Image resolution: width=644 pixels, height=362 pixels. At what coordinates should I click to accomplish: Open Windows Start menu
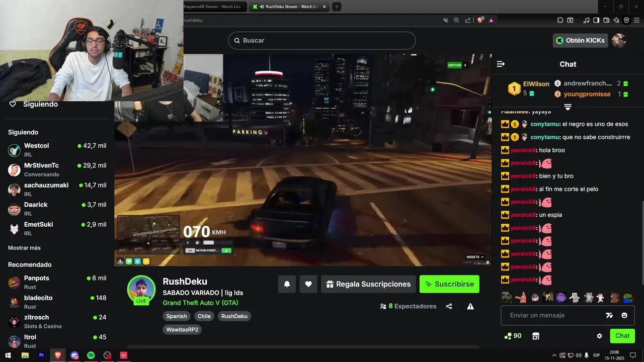coord(8,355)
